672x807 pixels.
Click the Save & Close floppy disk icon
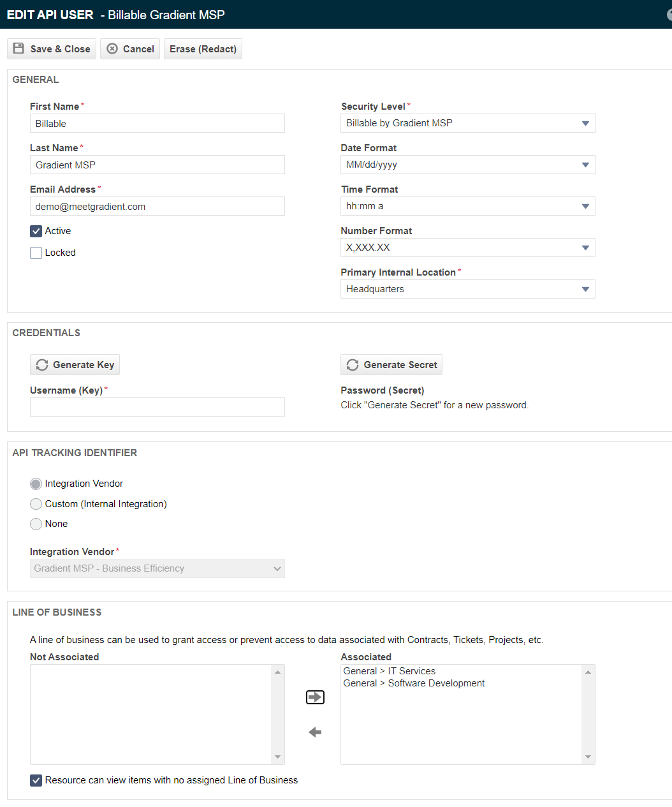pyautogui.click(x=18, y=48)
